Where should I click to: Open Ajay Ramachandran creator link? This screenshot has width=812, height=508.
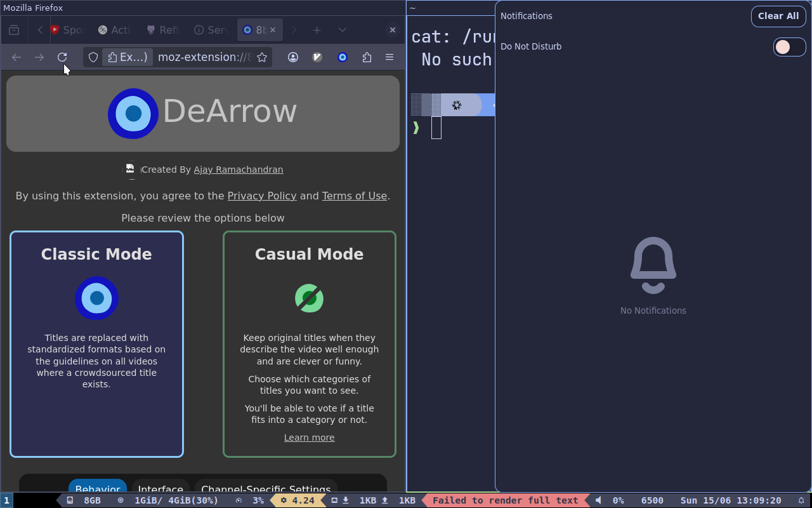point(239,170)
